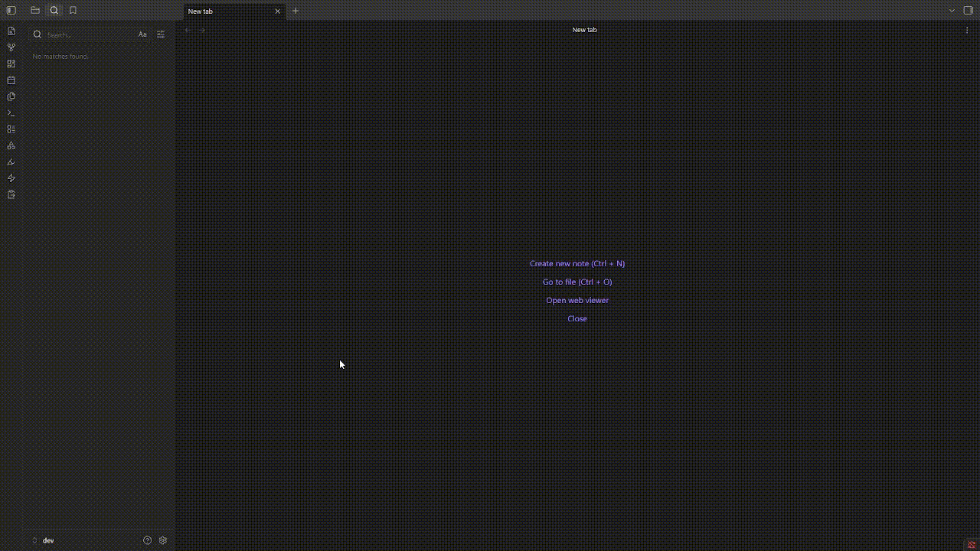The height and width of the screenshot is (551, 980).
Task: Select the Search panel magnifier tab icon
Action: point(54,11)
